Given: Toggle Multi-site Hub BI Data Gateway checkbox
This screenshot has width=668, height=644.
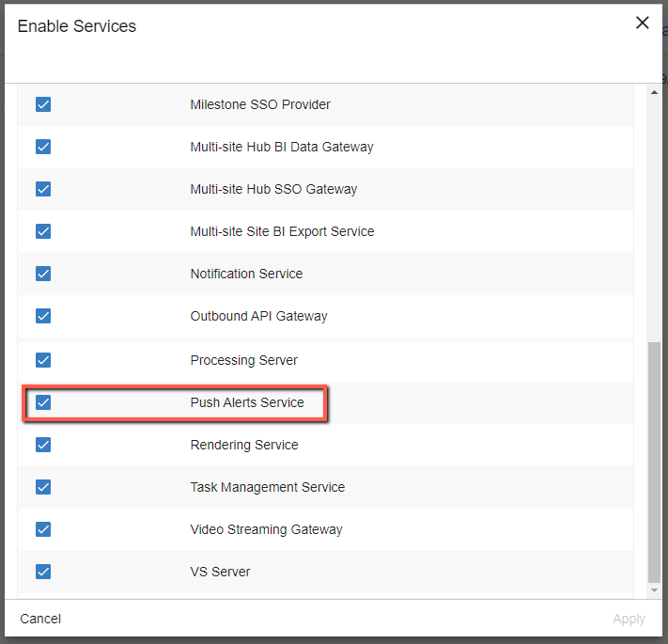Looking at the screenshot, I should tap(43, 147).
